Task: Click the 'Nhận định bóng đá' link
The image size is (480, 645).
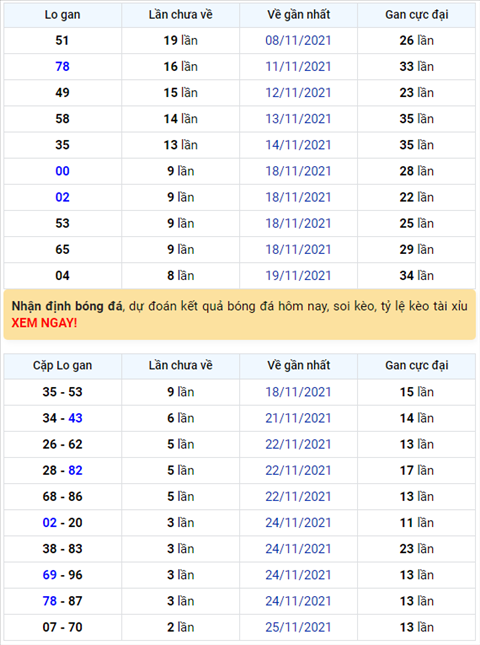Action: (x=67, y=306)
